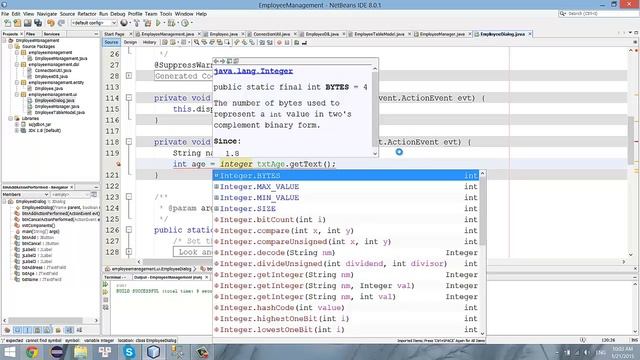The width and height of the screenshot is (640, 360).
Task: Expand the Look and feel fold at line 128
Action: 129,252
